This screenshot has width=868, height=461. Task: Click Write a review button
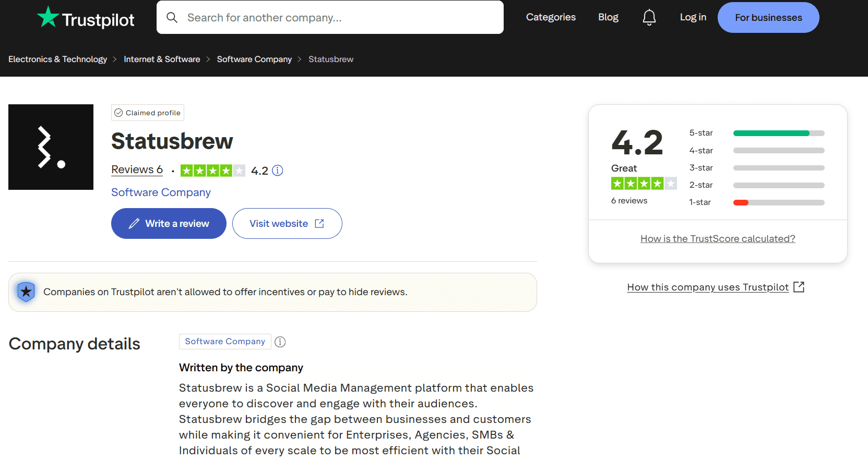[x=169, y=223]
